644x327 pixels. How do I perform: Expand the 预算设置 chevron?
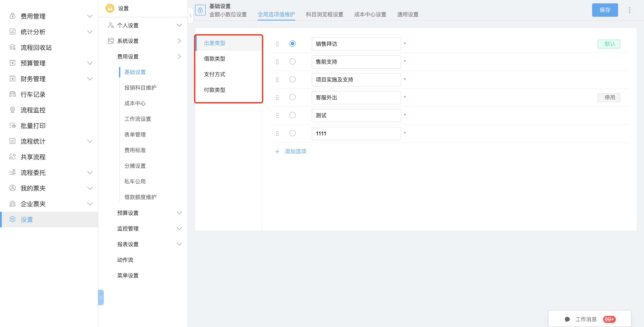179,213
